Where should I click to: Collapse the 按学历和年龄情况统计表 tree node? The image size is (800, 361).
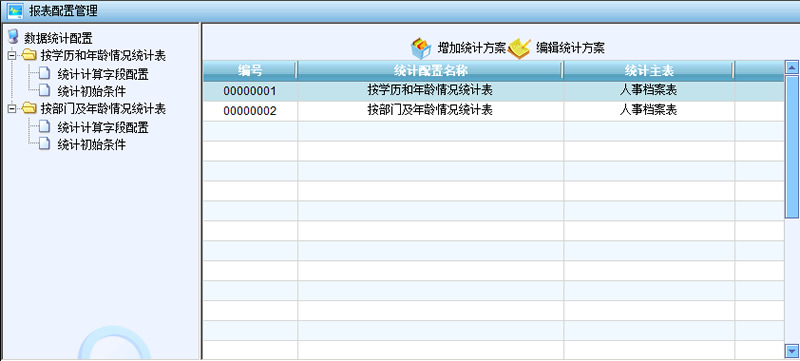point(12,56)
